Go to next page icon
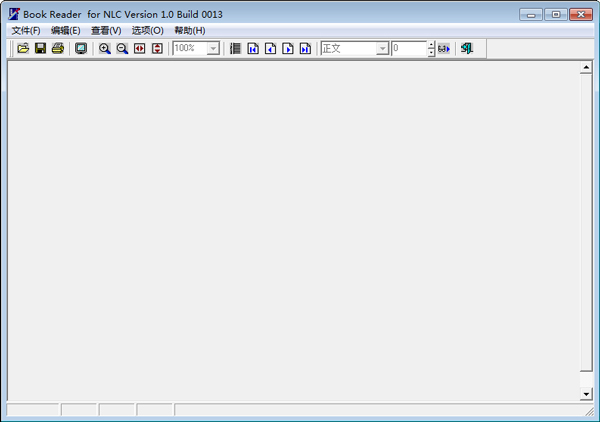The image size is (600, 422). coord(288,48)
